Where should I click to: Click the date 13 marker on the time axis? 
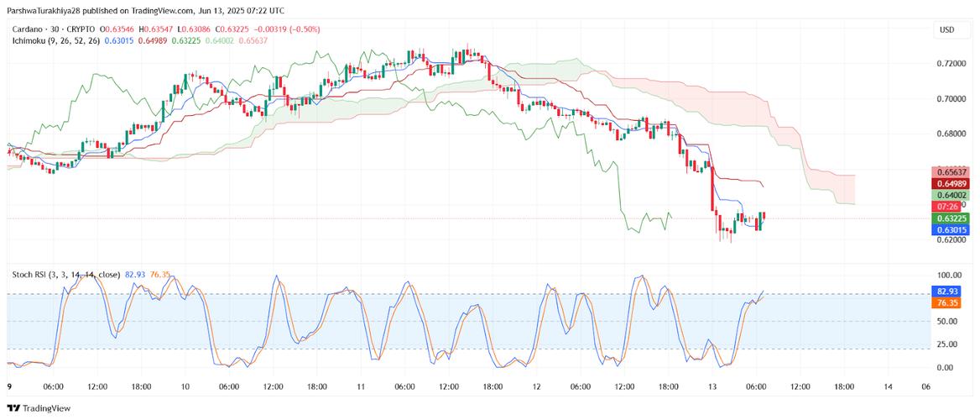click(713, 386)
